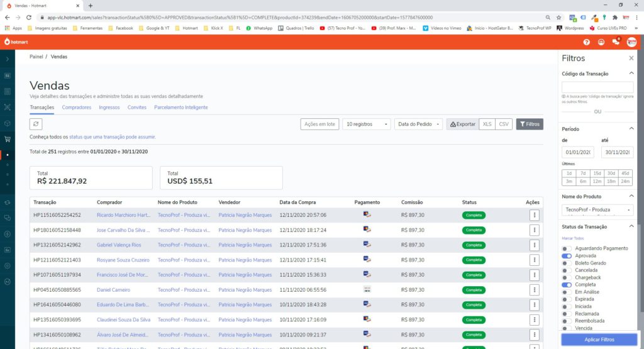Go to Painel breadcrumb

(x=36, y=57)
